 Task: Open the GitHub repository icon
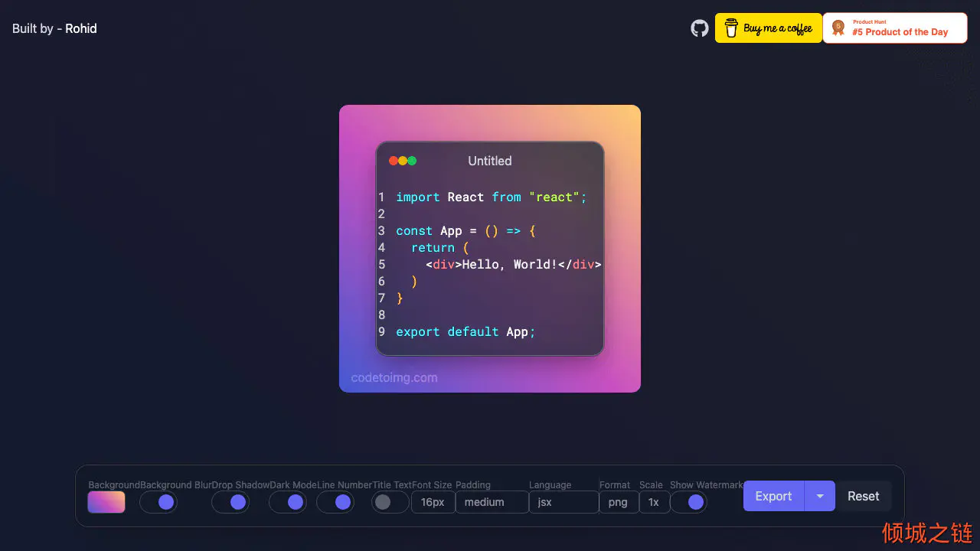(x=700, y=28)
